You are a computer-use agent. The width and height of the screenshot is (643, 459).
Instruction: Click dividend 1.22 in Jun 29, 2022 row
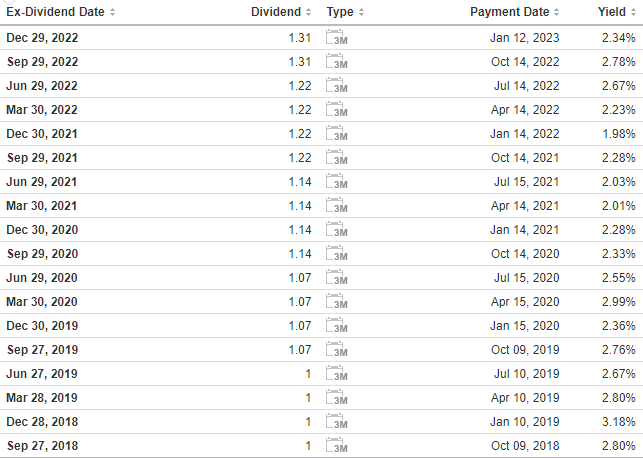300,86
